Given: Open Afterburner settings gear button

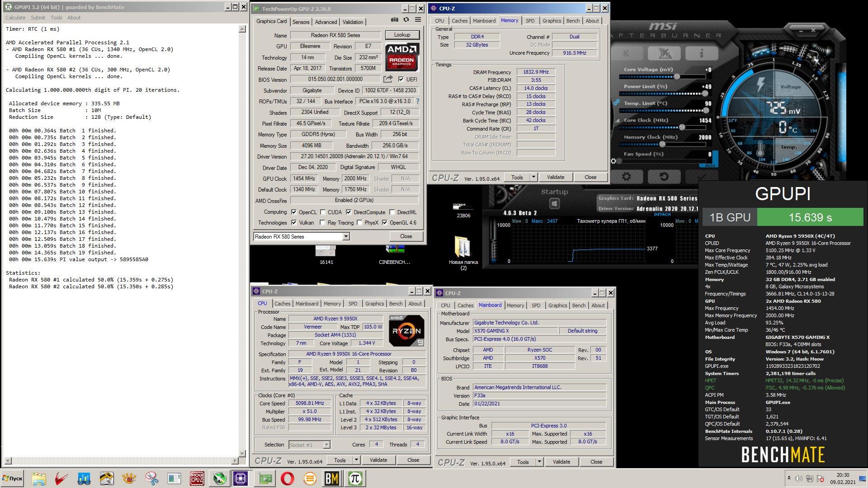Looking at the screenshot, I should pos(627,177).
